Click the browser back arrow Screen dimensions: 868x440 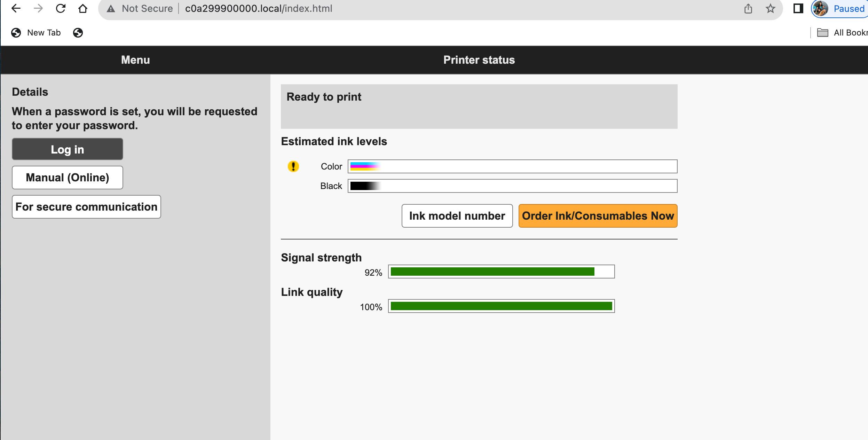[16, 8]
